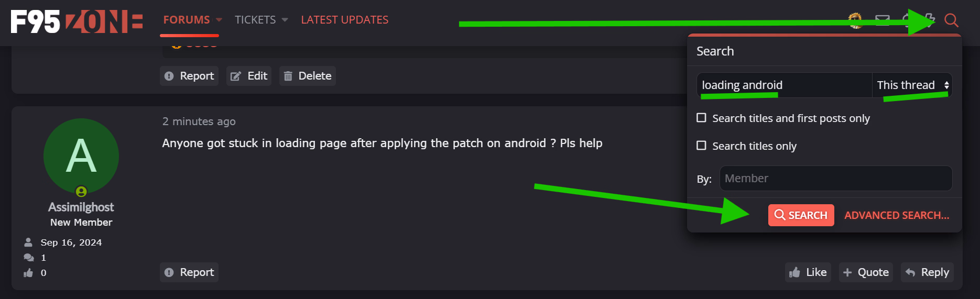Open the search magnifier icon in header
980x299 pixels.
pos(951,20)
